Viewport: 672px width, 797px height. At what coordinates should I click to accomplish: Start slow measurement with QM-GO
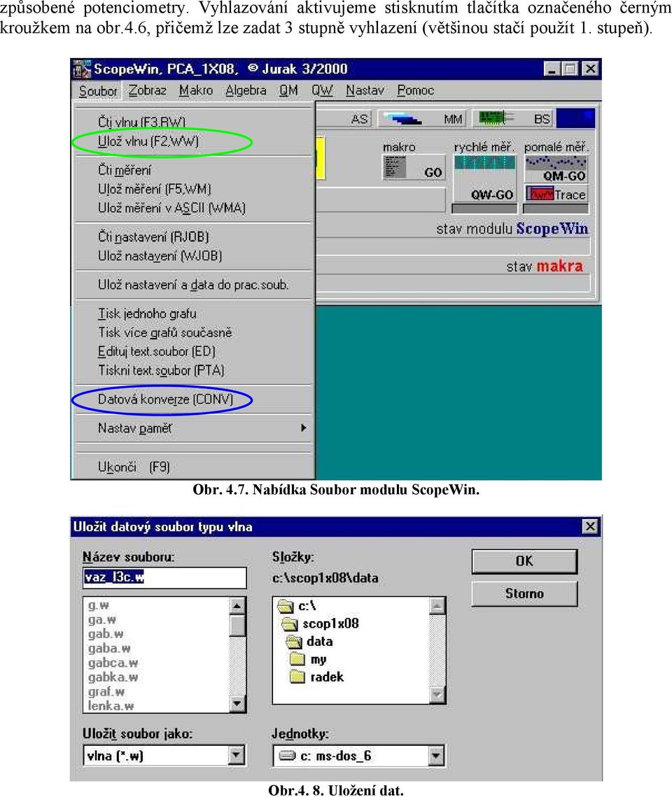click(x=556, y=169)
